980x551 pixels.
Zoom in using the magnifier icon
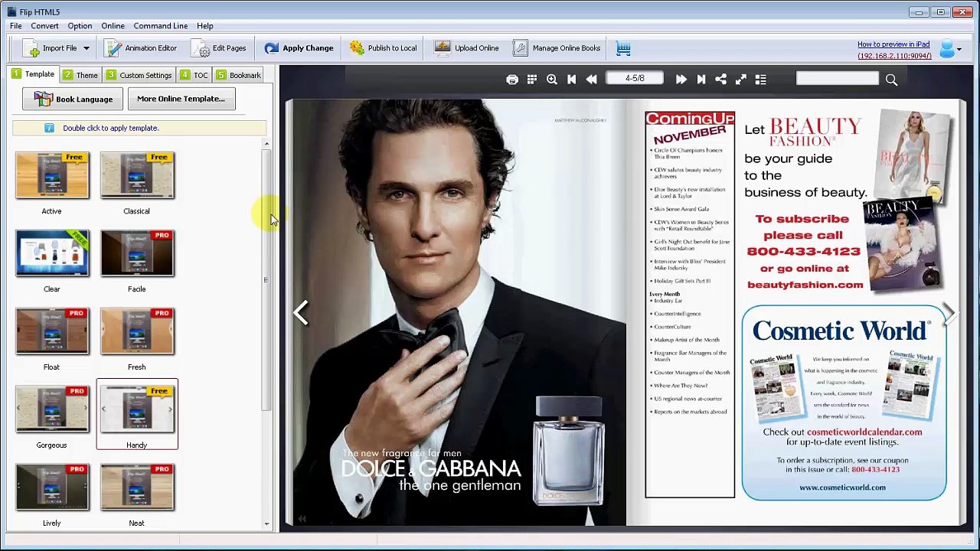[552, 80]
